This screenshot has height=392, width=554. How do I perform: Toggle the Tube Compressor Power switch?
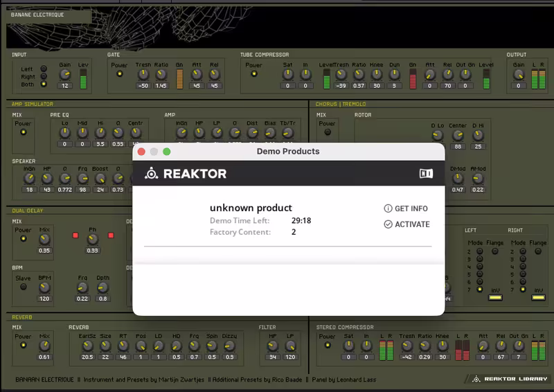tap(253, 74)
